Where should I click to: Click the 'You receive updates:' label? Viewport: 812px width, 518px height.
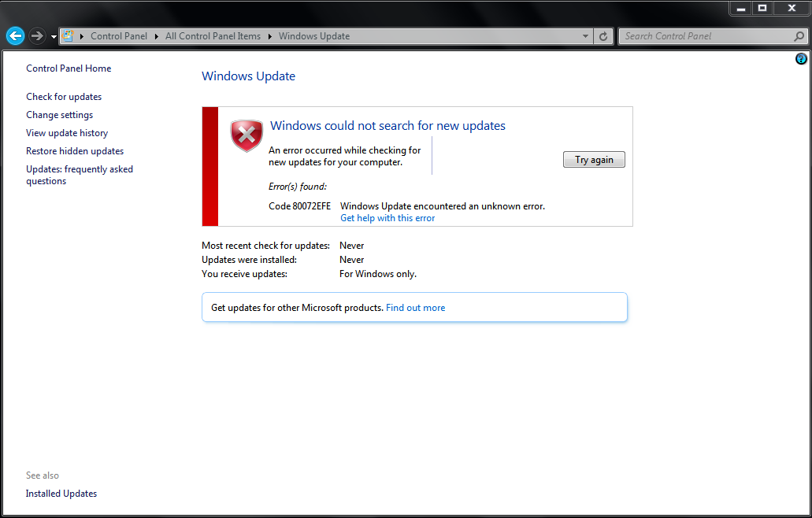244,274
